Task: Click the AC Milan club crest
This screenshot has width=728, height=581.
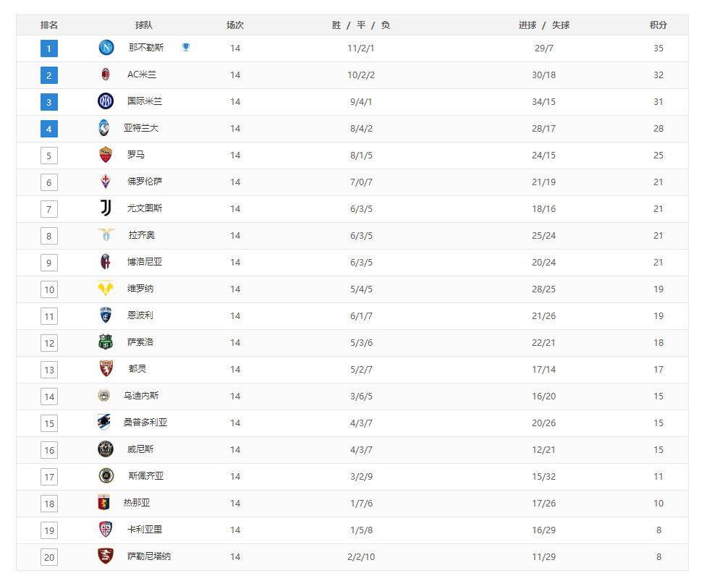Action: [x=106, y=75]
